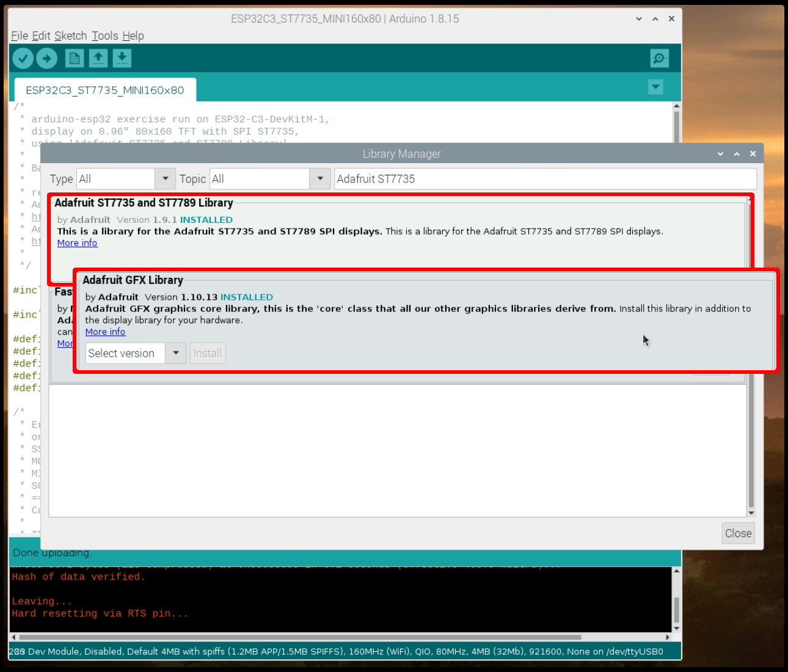The image size is (788, 672).
Task: Open the Help menu
Action: [133, 35]
